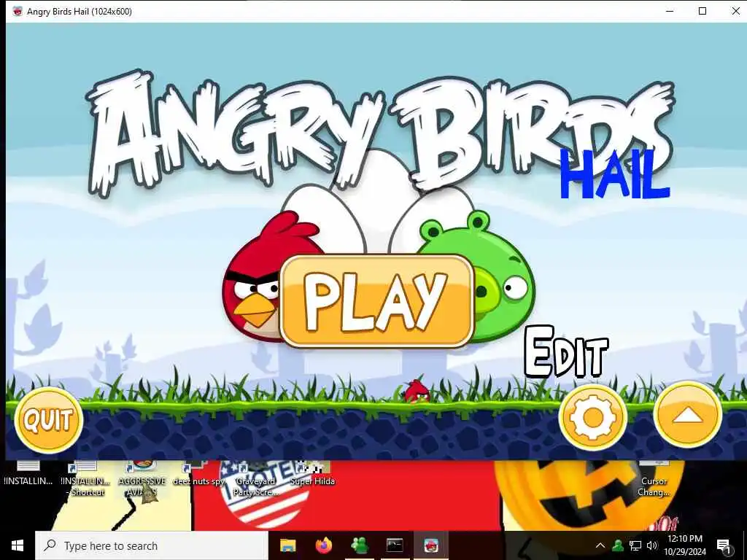Maximize the Angry Birds Hail window
Viewport: 747px width, 560px height.
click(703, 11)
